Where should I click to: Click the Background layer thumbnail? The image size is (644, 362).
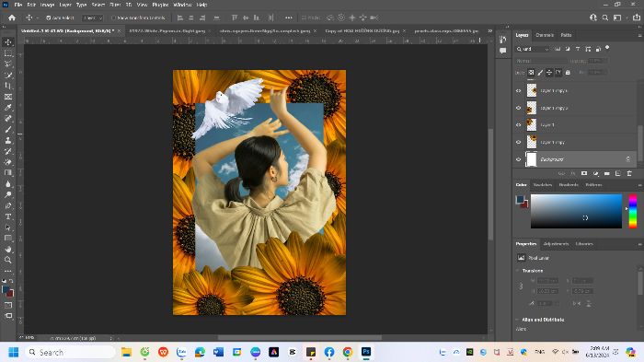click(x=532, y=159)
